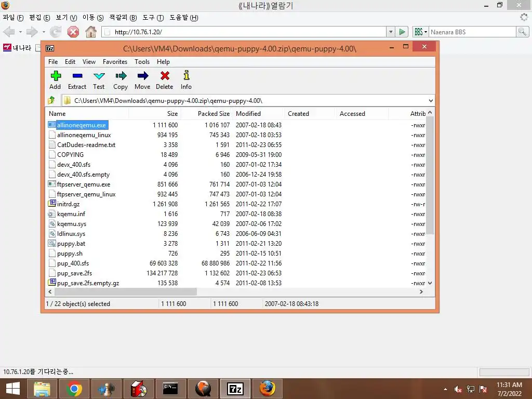Select initrd.gz file
The image size is (532, 399).
[68, 204]
